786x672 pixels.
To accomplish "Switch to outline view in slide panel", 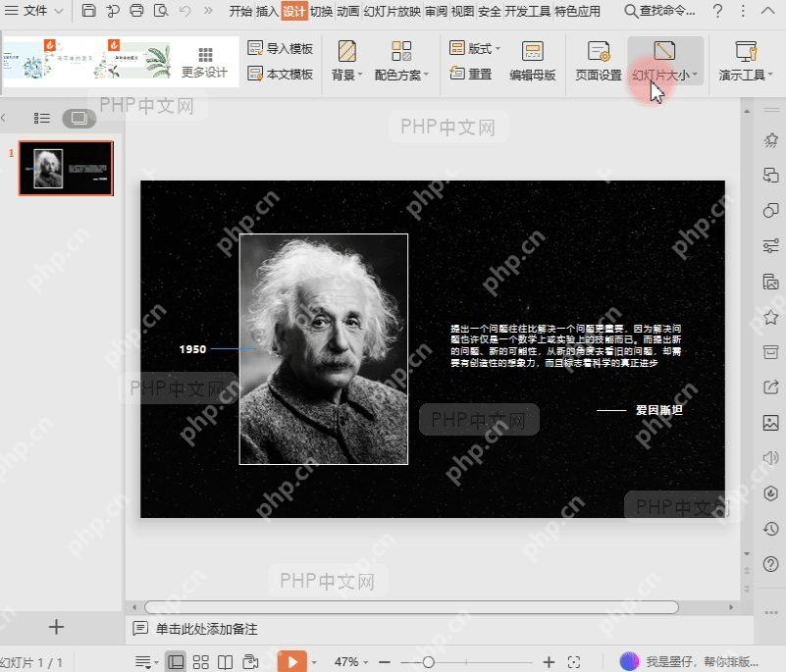I will click(41, 119).
